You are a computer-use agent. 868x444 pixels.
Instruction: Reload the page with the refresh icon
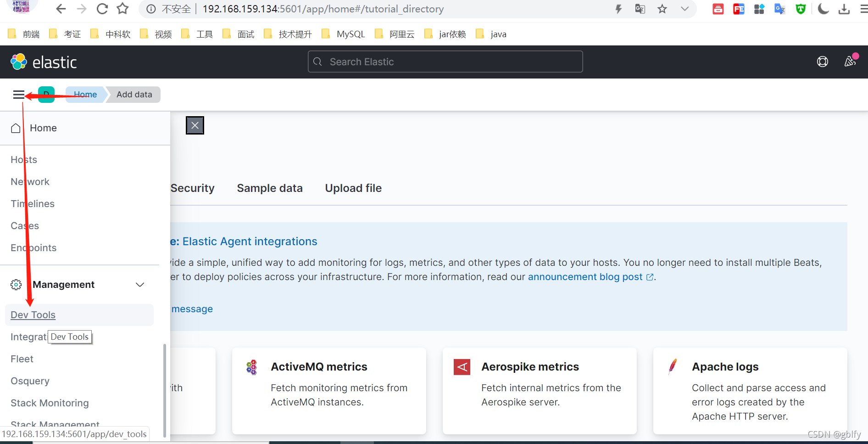point(102,9)
